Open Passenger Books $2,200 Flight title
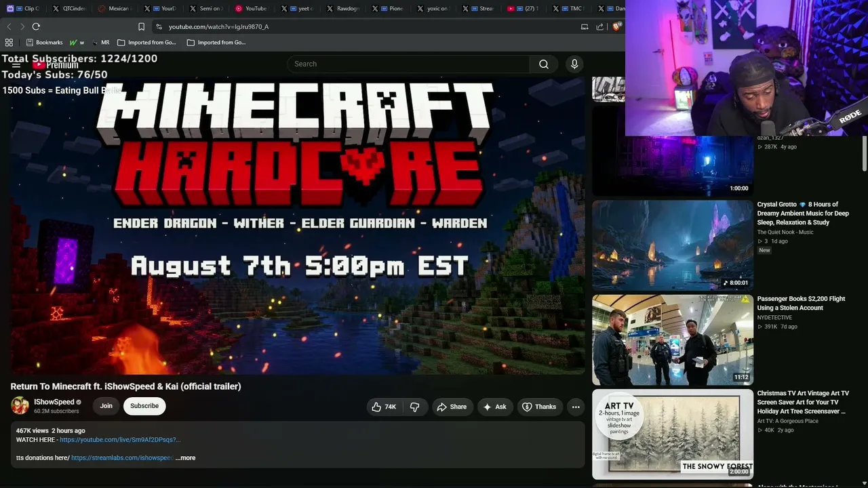Image resolution: width=868 pixels, height=488 pixels. [x=801, y=303]
